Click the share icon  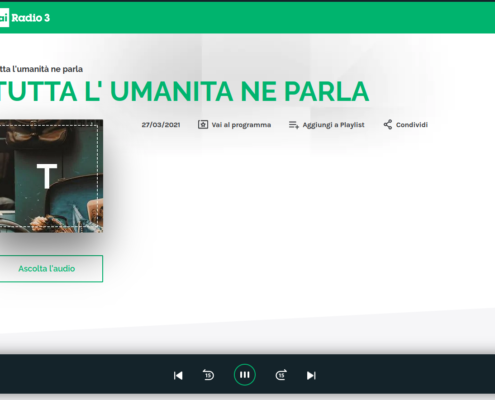(388, 125)
